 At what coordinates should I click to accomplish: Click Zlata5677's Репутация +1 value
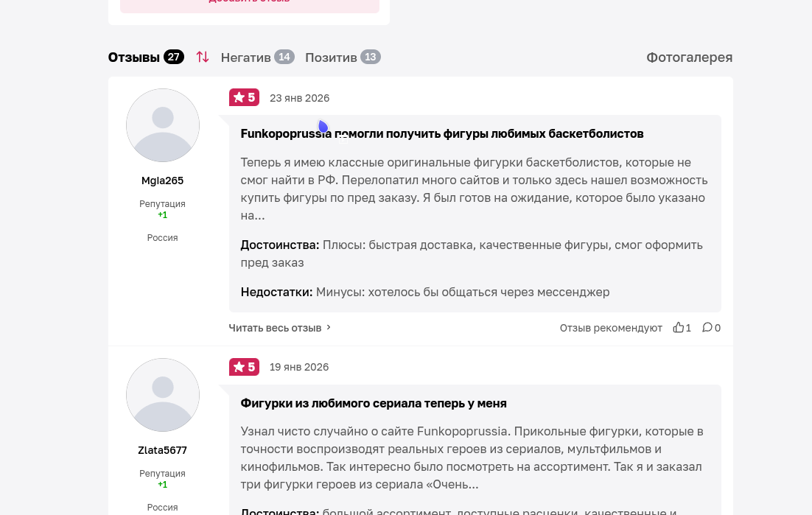pyautogui.click(x=163, y=485)
